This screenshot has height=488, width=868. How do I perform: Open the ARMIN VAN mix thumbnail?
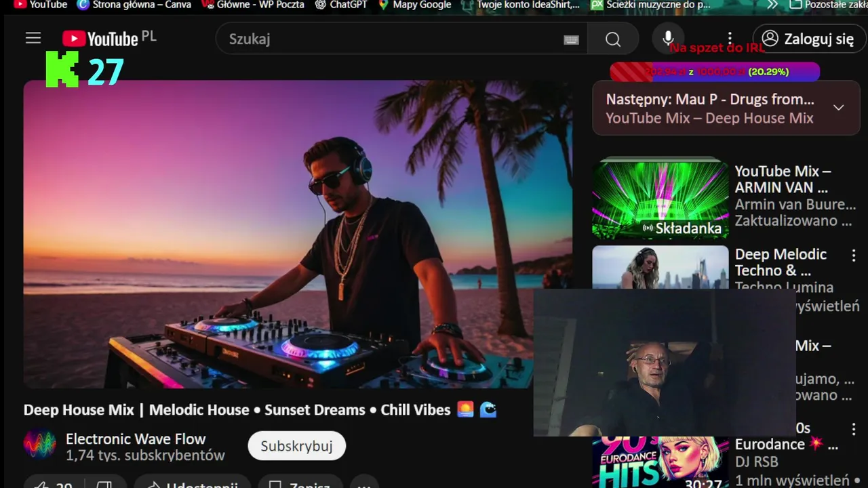point(660,199)
